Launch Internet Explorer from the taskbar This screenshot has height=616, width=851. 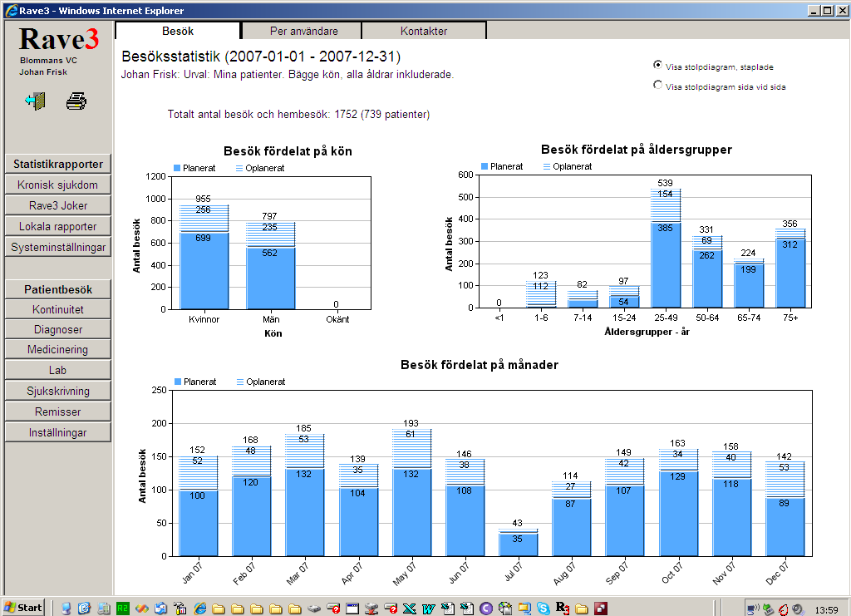(x=199, y=609)
